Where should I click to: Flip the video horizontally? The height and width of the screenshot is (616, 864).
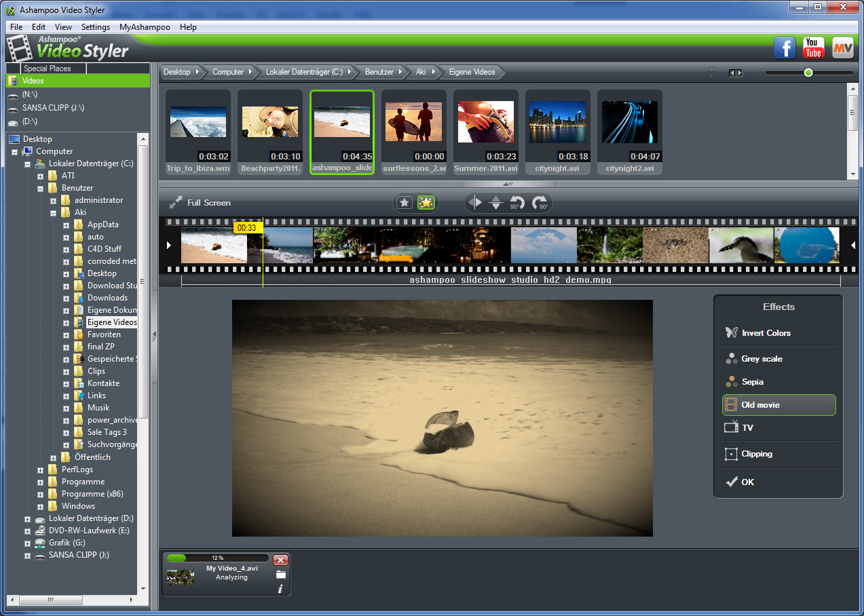[x=475, y=202]
